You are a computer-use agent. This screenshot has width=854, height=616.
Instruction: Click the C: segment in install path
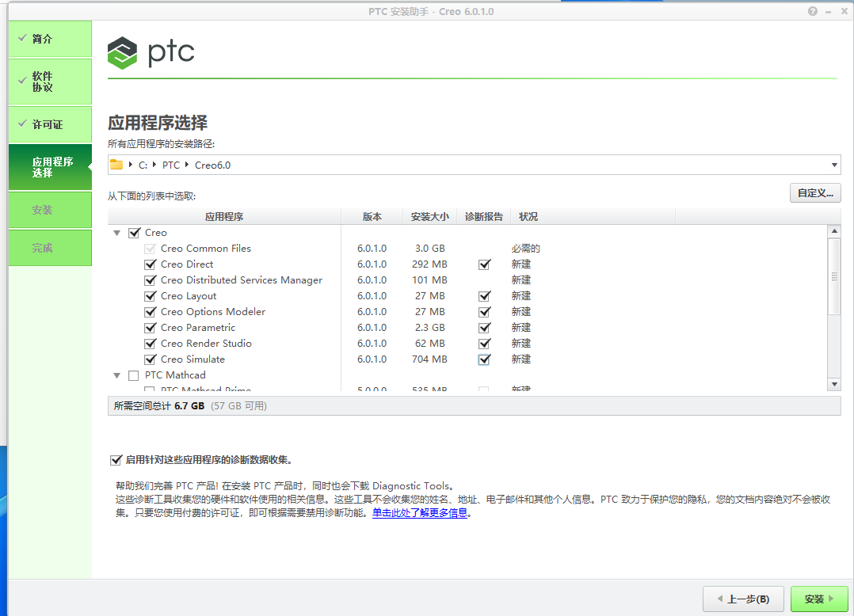point(143,165)
